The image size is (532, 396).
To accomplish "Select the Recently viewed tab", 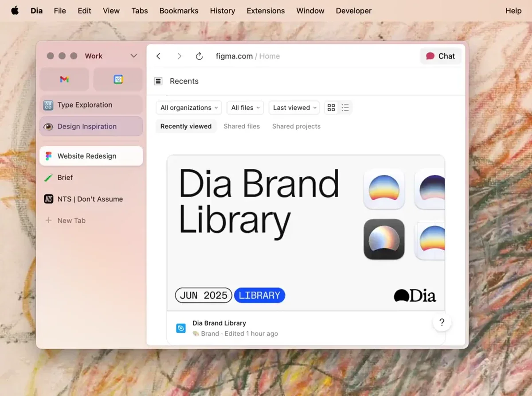I will 186,126.
